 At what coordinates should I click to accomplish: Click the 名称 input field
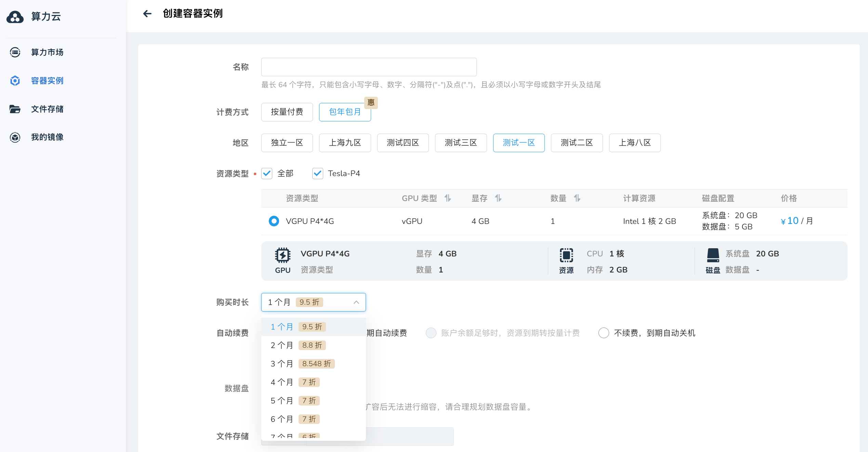pos(369,67)
